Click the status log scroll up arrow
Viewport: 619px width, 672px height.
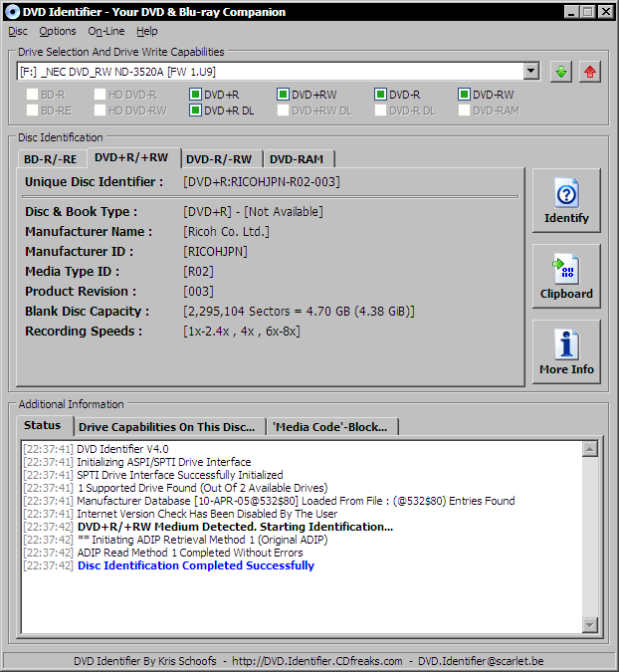[590, 449]
